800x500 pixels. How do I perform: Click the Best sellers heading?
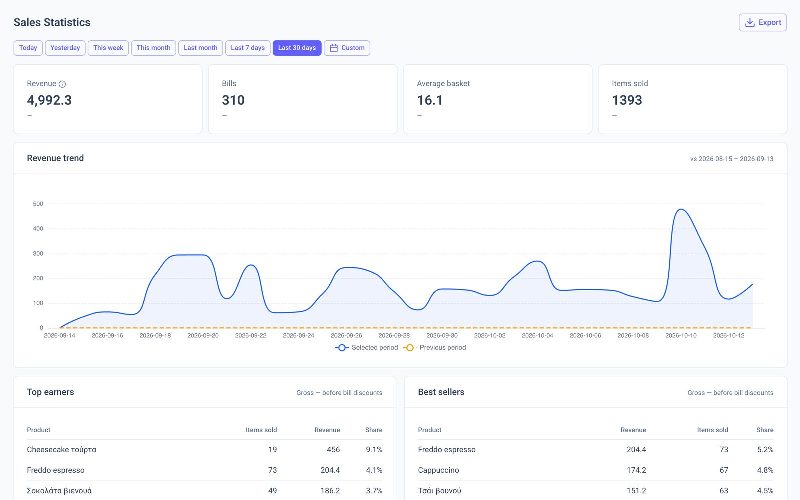coord(441,392)
